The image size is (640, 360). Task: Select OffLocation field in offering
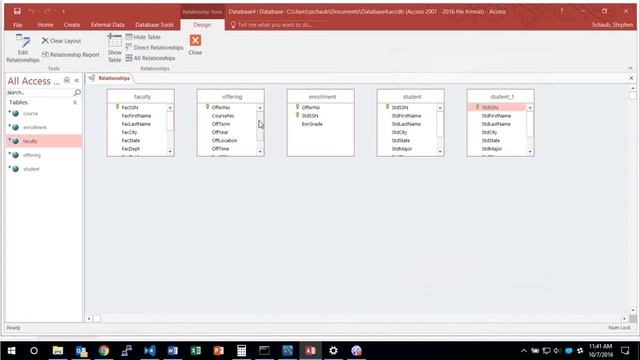click(x=224, y=140)
